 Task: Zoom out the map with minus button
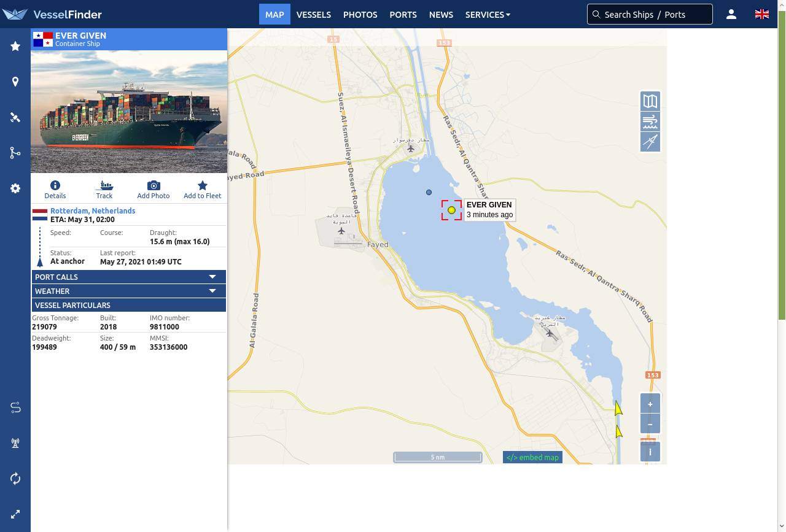650,424
